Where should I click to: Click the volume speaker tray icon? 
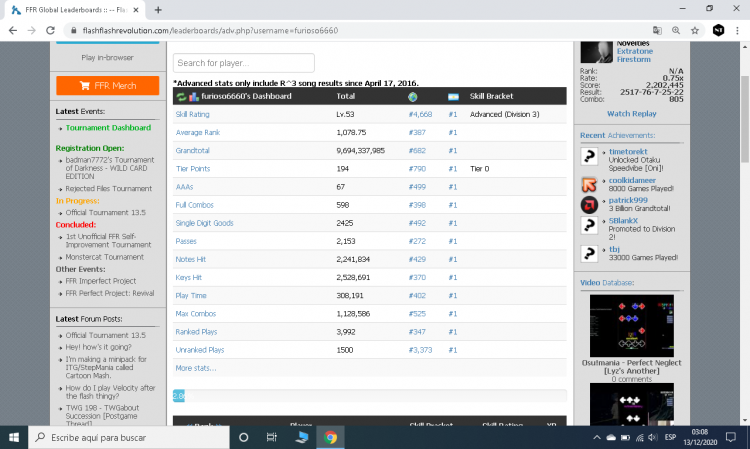(x=653, y=437)
